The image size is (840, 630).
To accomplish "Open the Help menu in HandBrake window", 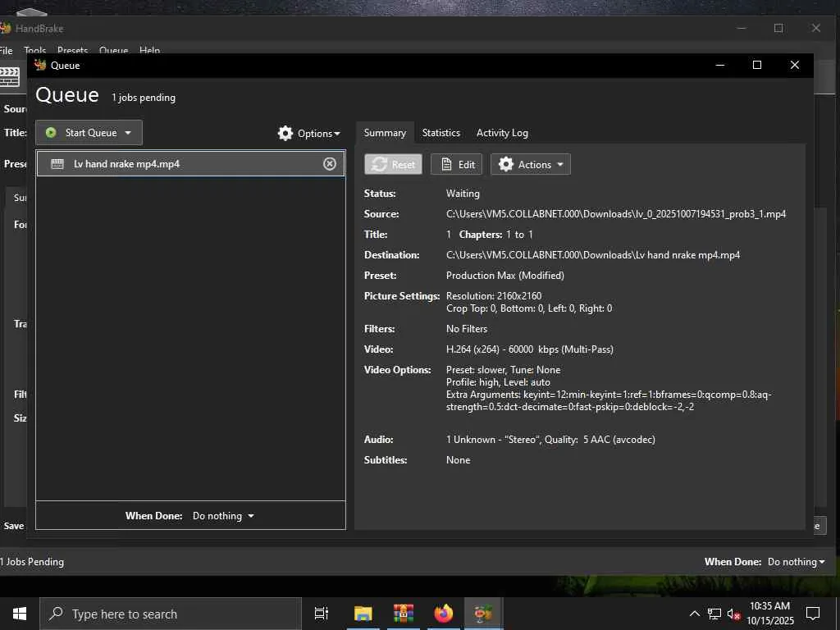I will (x=149, y=50).
